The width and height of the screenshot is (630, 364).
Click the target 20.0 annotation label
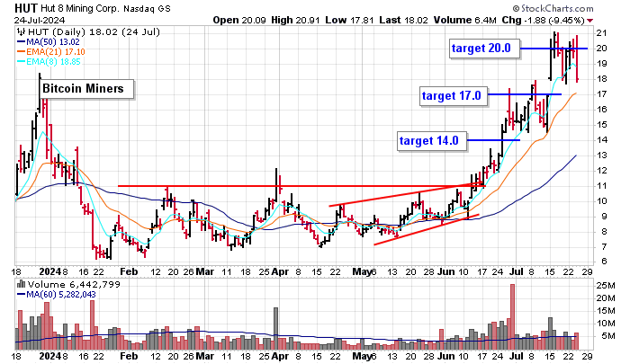(484, 49)
